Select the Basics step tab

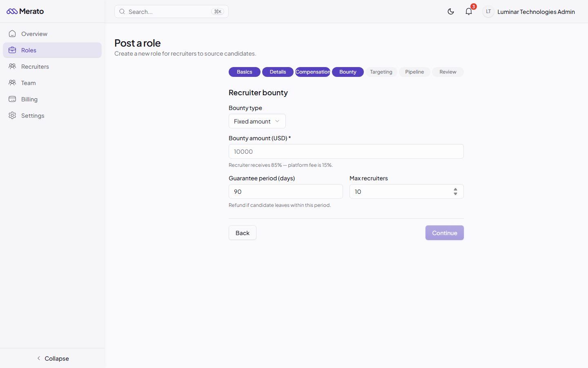click(244, 72)
